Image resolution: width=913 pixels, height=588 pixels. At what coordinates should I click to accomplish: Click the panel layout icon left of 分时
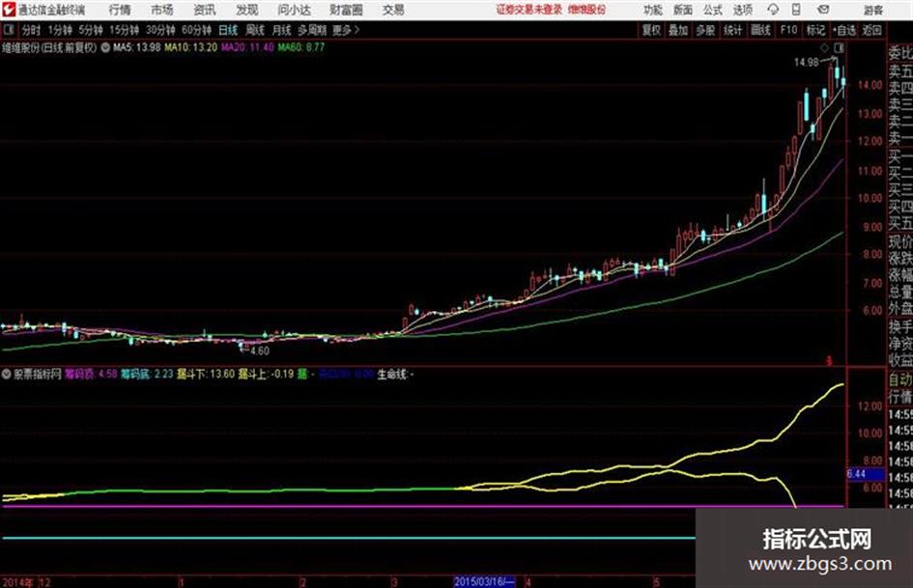[9, 30]
